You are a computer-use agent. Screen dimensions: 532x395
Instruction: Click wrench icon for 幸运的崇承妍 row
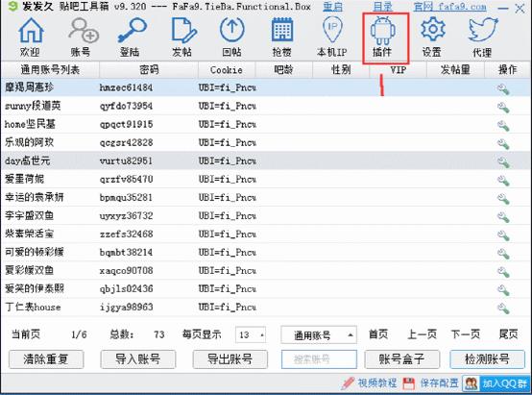click(x=503, y=199)
